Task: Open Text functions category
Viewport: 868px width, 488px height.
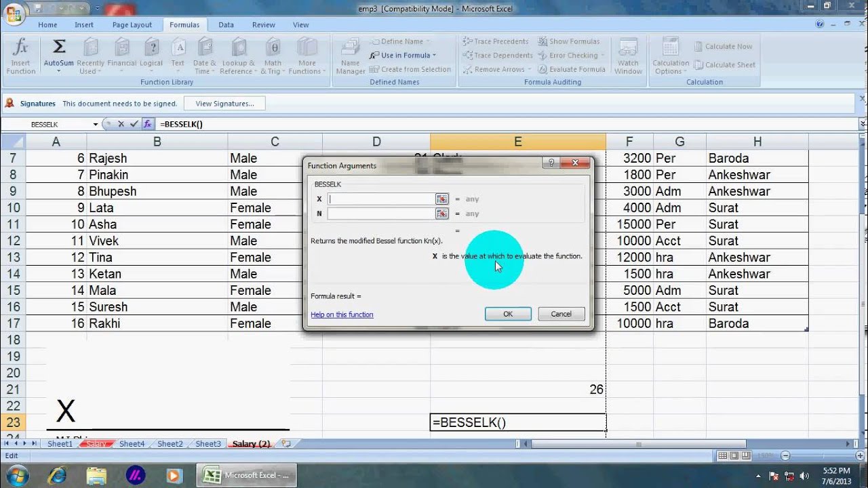Action: (178, 56)
